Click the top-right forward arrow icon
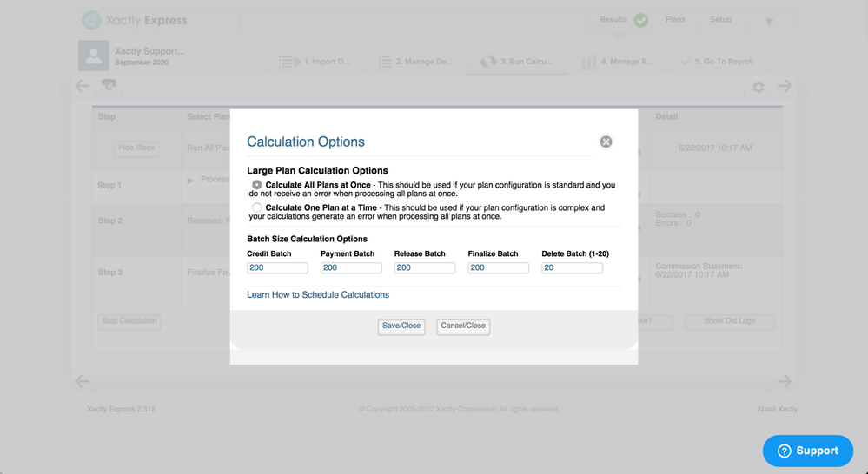868x474 pixels. tap(785, 86)
